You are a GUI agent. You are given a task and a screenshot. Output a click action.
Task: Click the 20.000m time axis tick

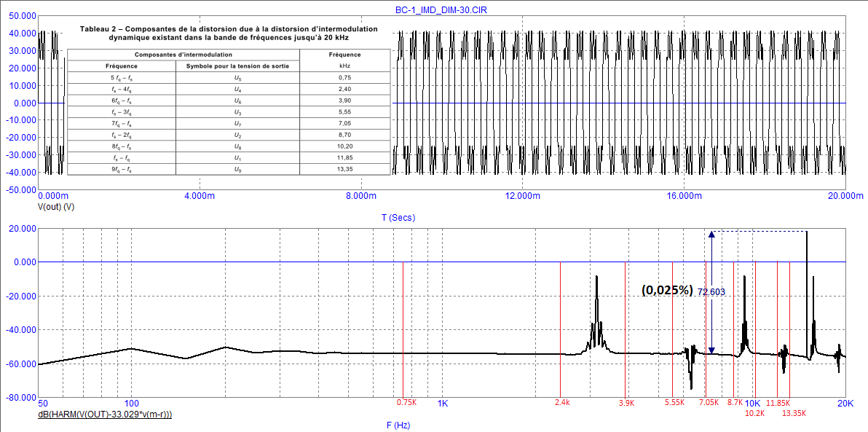[x=845, y=196]
